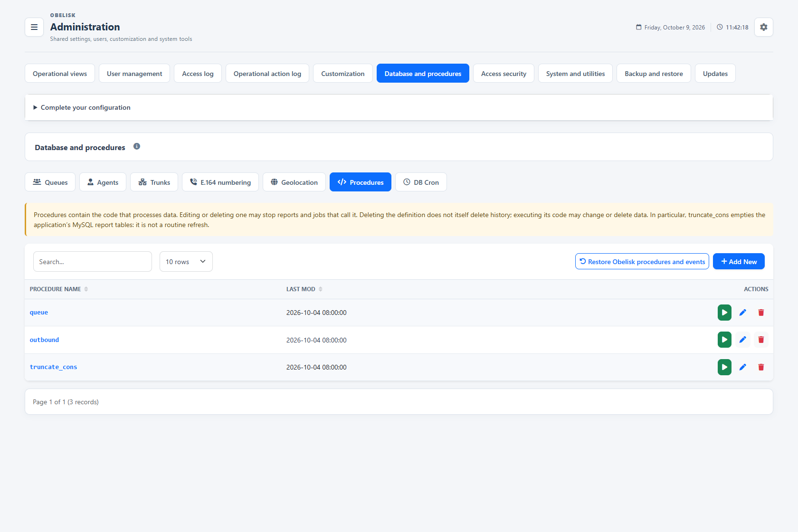
Task: Edit the outbound procedure with the pencil icon
Action: (743, 340)
